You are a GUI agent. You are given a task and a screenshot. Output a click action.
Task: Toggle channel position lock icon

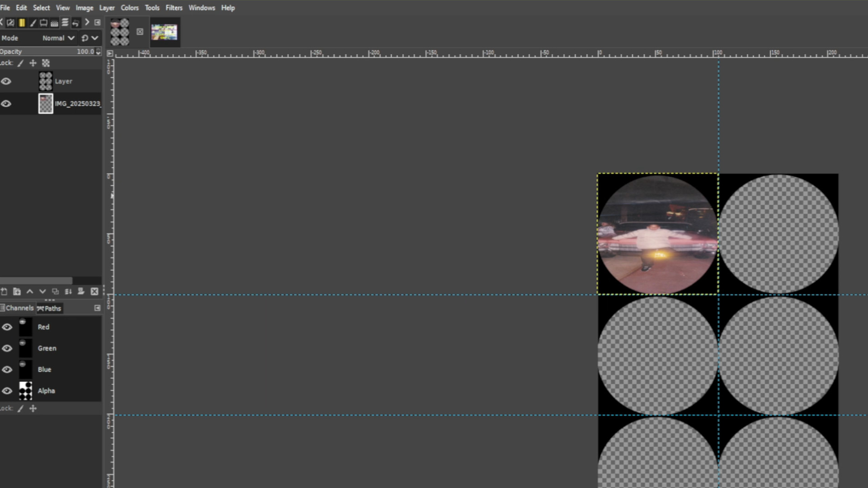click(x=33, y=408)
